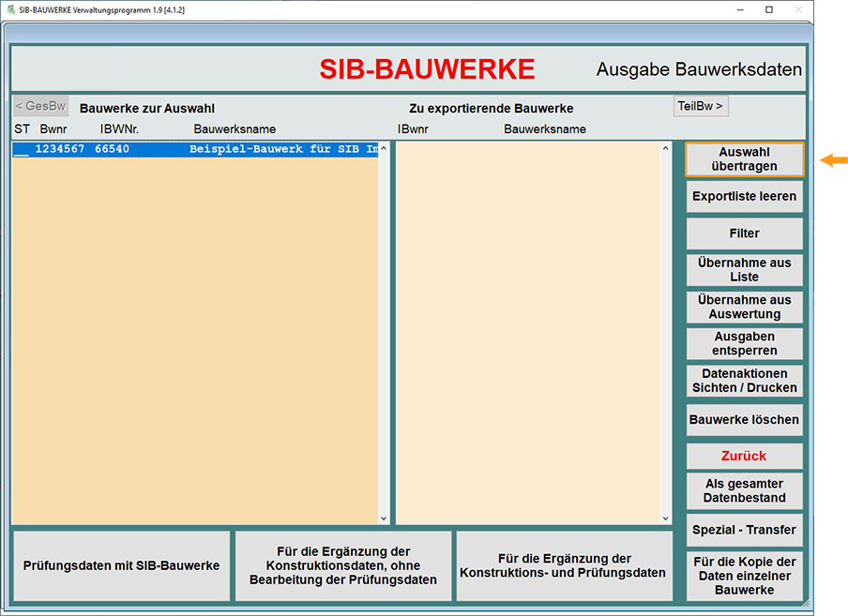Choose Ergänzung der Konstruktionsdaten ohne Prüfungsdaten
Viewport: 848px width, 616px height.
click(x=342, y=566)
